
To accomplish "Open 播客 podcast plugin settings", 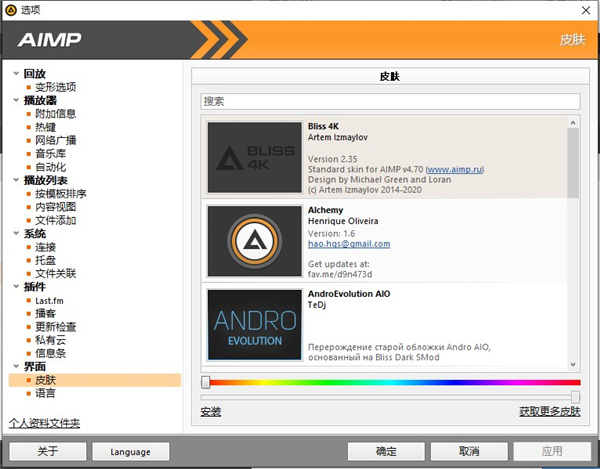I will [x=46, y=314].
